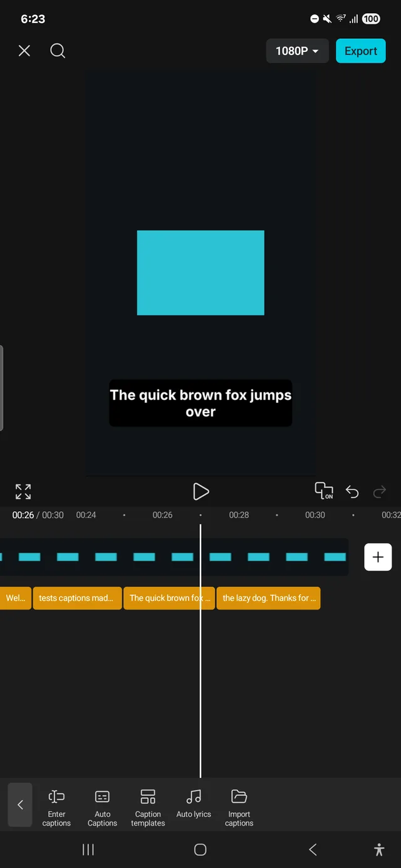This screenshot has width=401, height=868.
Task: Tap the 00:28 ruler mark
Action: [x=239, y=515]
